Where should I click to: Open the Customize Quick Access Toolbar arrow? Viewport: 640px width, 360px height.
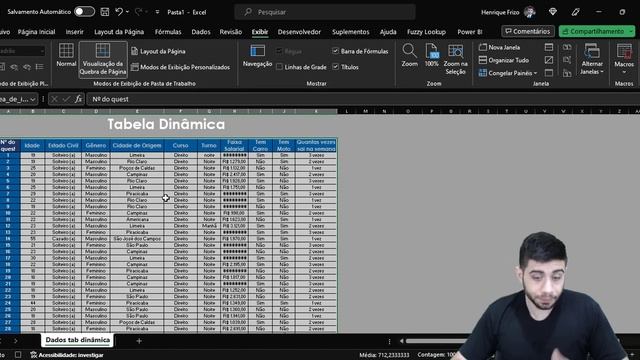[157, 12]
